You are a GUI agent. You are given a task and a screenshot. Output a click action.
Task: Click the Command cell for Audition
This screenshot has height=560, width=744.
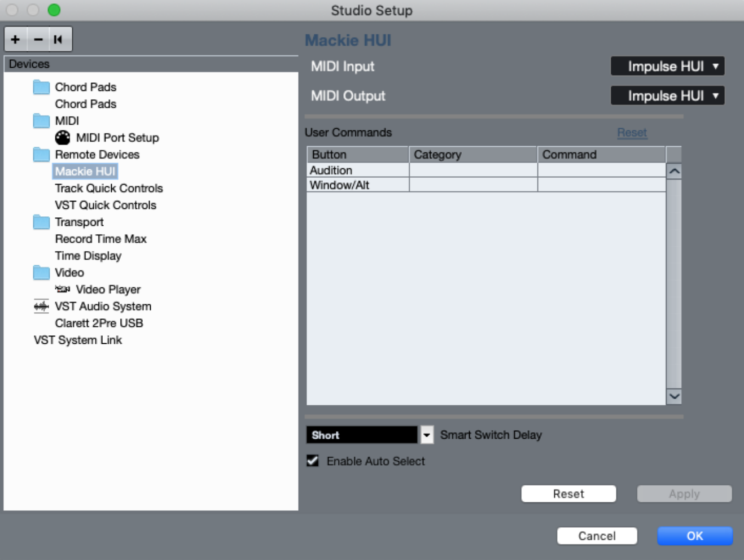pyautogui.click(x=602, y=170)
